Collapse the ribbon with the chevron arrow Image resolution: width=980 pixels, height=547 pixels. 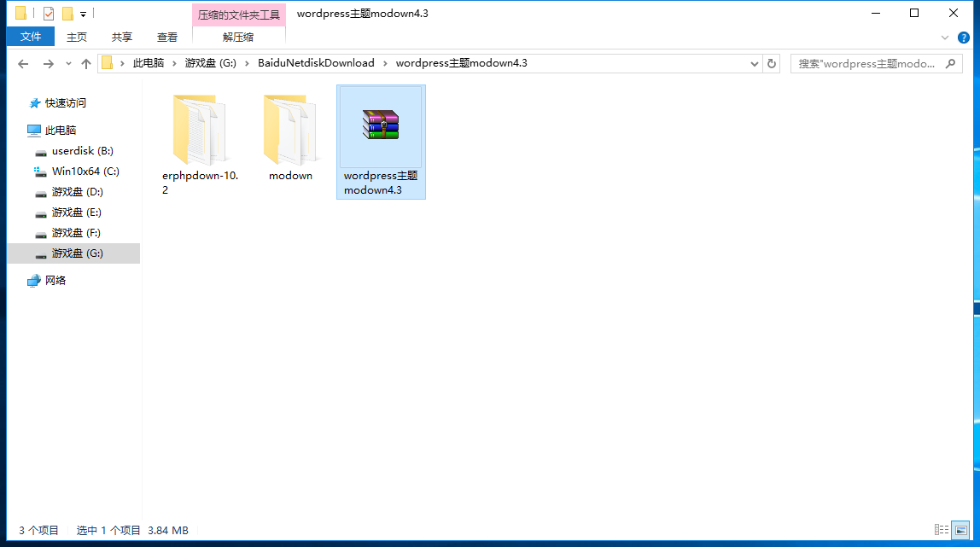pos(944,38)
